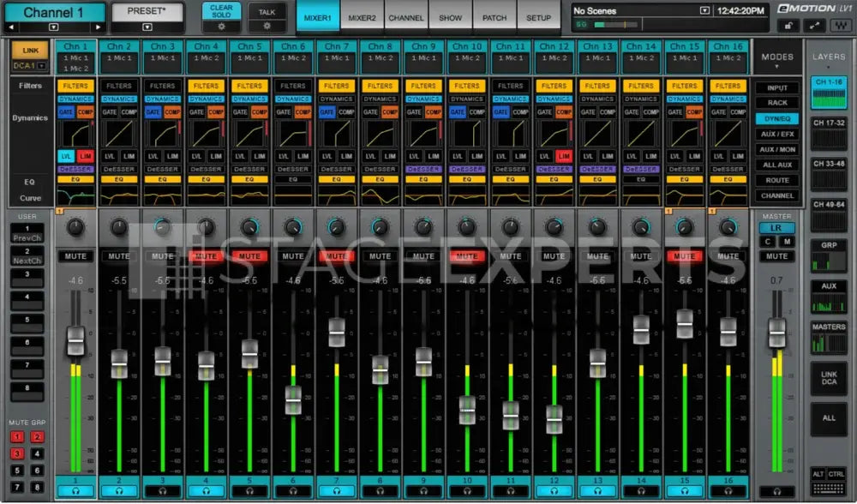Screen dimensions: 857x504
Task: Switch to the MIXER2 tab
Action: tap(363, 17)
